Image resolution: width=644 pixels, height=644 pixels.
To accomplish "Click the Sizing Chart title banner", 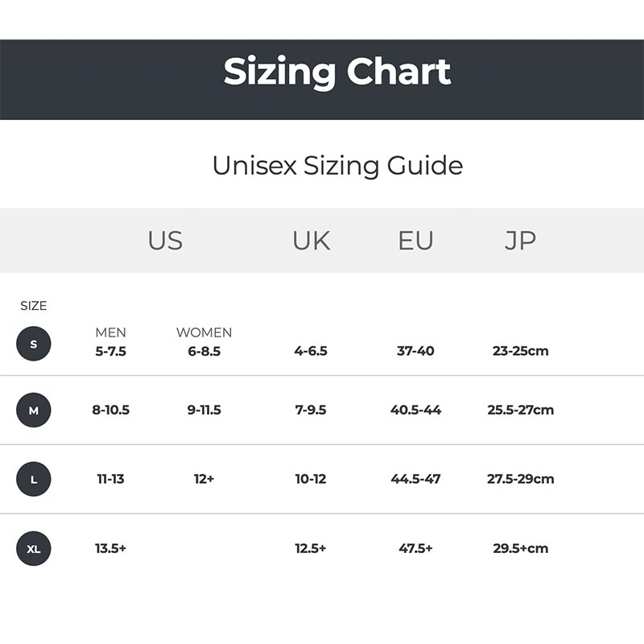I will [322, 80].
